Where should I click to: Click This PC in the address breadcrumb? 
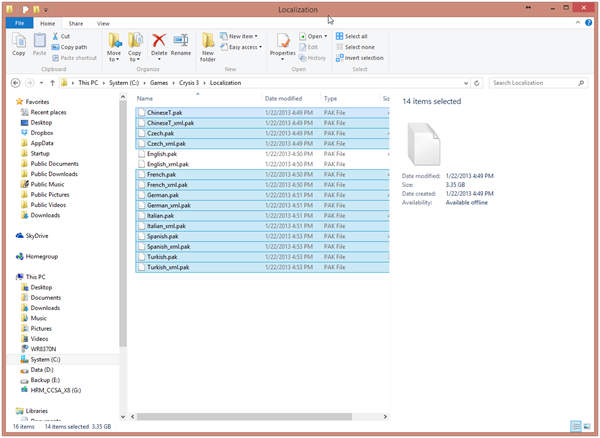88,83
